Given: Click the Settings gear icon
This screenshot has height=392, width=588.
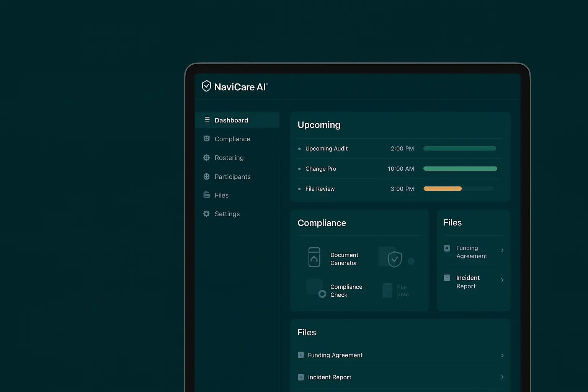Looking at the screenshot, I should pyautogui.click(x=206, y=214).
